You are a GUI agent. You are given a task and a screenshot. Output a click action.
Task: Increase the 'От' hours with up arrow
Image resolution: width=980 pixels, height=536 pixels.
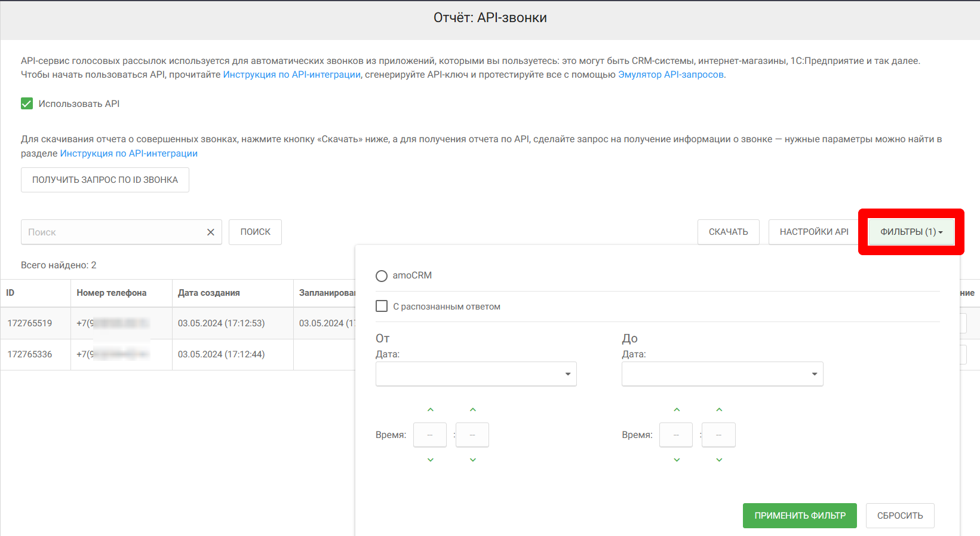[x=430, y=410]
